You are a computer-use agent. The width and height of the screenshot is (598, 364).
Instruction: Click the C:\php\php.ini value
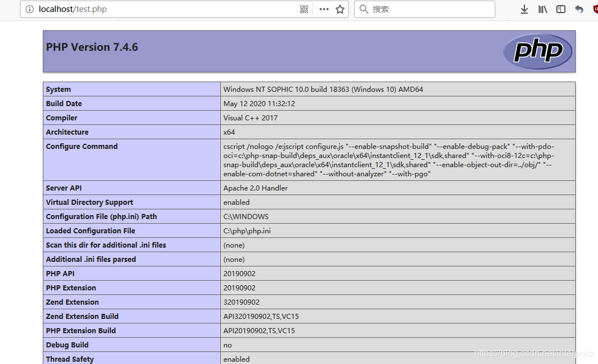point(247,231)
